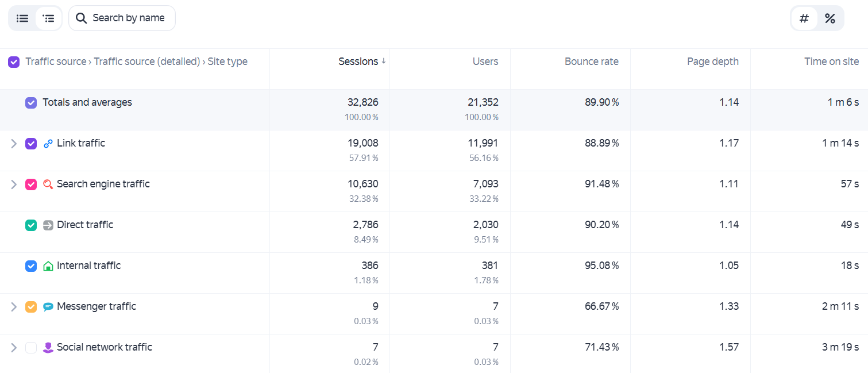Show percentages with % button
The image size is (868, 373).
pyautogui.click(x=830, y=18)
